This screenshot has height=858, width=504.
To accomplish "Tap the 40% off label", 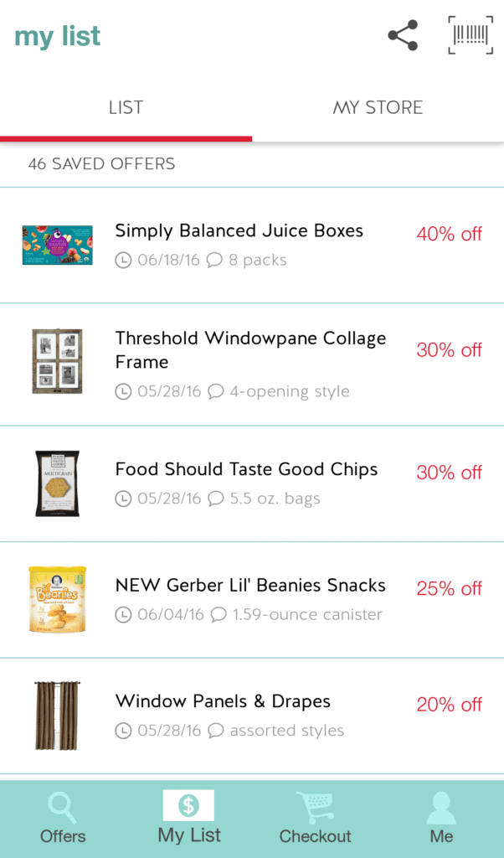I will (x=449, y=235).
